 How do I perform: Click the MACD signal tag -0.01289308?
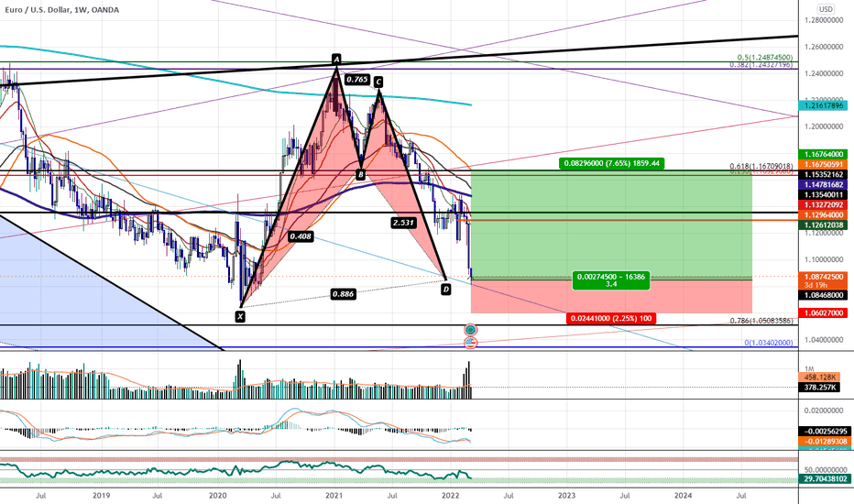(x=824, y=441)
